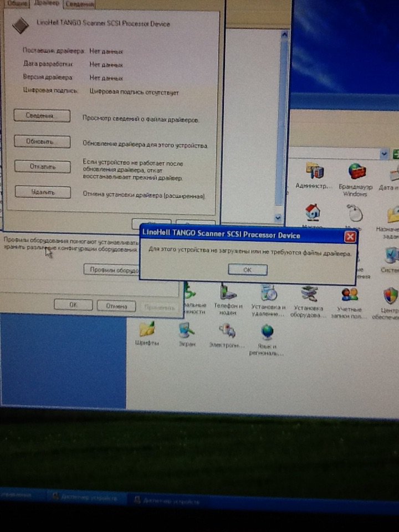Open Установка и удаление программ icon
399x532 pixels.
pos(268,300)
